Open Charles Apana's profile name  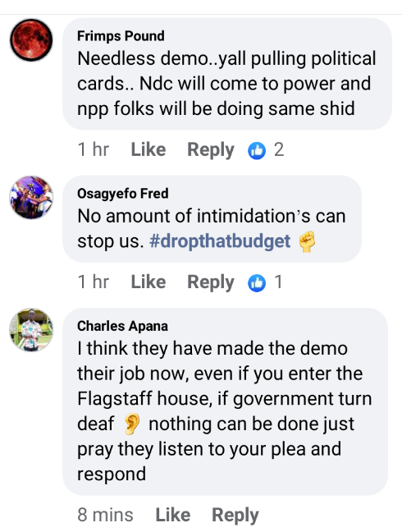[x=122, y=326]
